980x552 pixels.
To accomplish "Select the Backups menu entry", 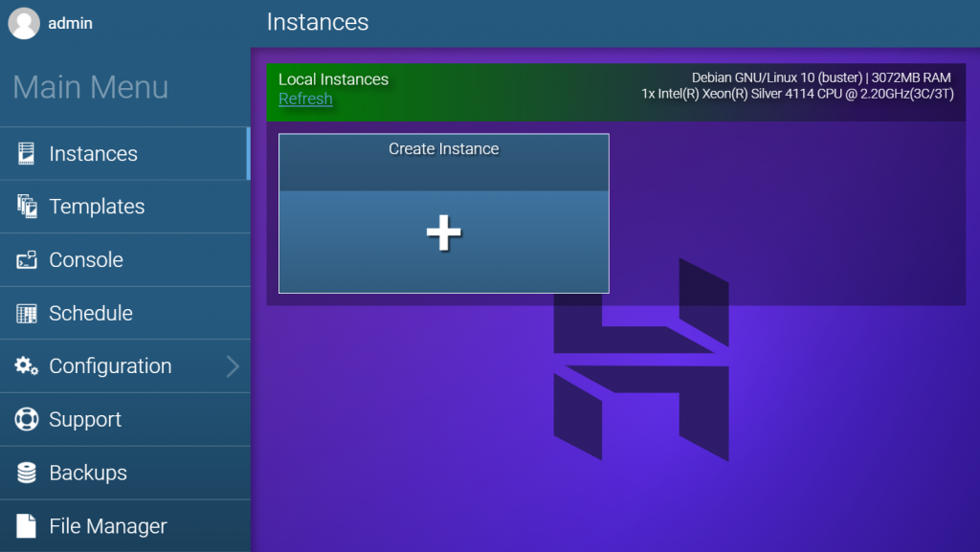I will click(125, 473).
